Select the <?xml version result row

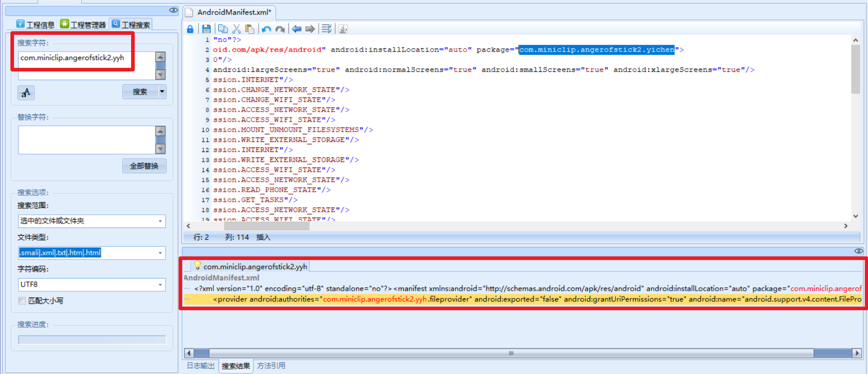click(x=523, y=289)
